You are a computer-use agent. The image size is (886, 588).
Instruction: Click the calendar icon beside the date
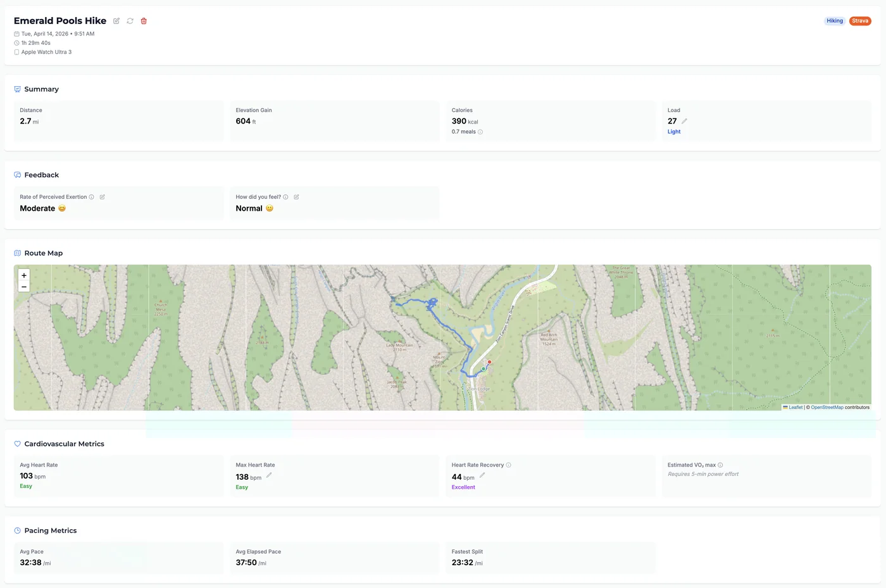pos(16,34)
